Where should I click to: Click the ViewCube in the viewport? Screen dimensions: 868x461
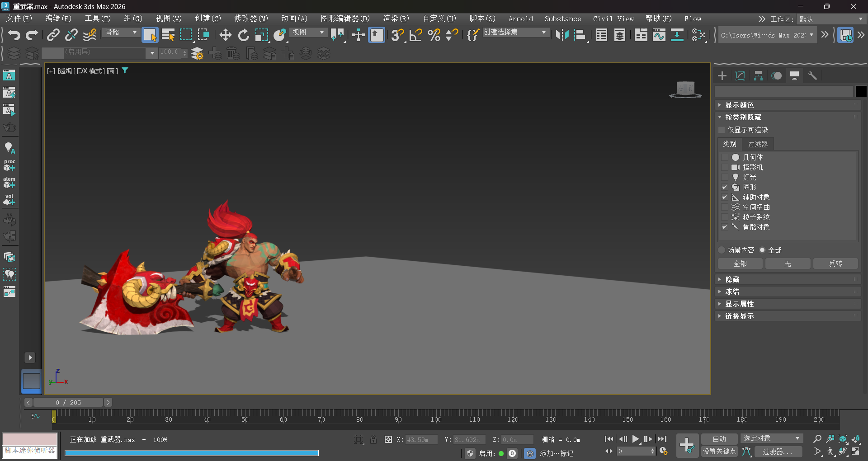(x=685, y=89)
